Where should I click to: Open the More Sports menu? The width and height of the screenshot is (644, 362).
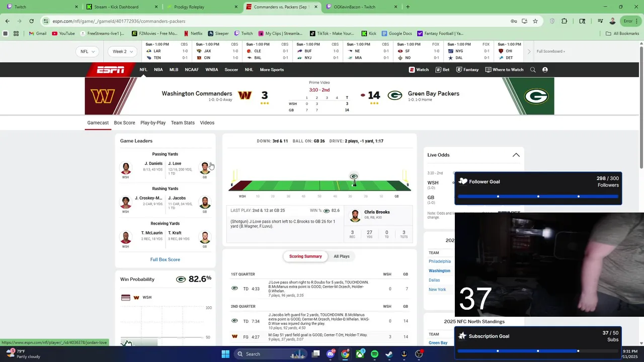click(272, 70)
